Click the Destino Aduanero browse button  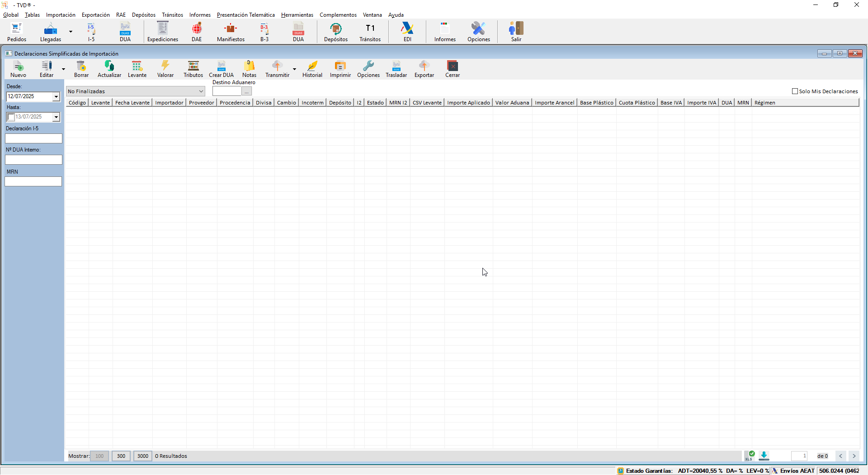click(246, 91)
